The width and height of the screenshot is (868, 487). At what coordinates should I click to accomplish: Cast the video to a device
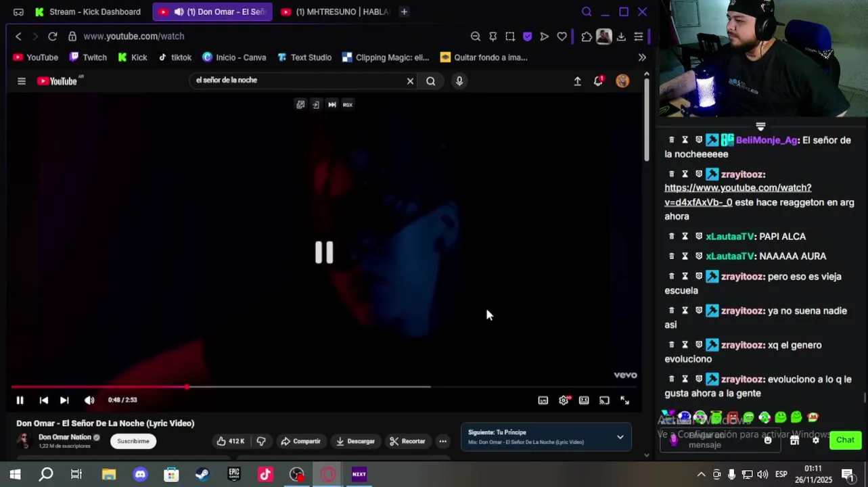[x=604, y=400]
